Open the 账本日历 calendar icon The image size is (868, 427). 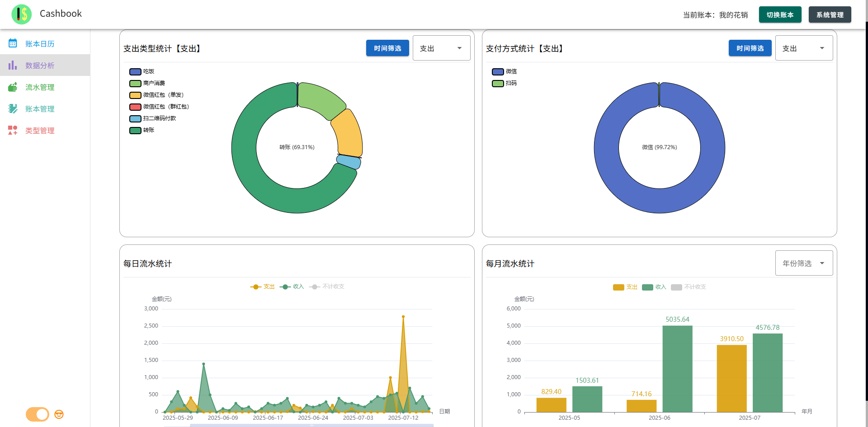[13, 43]
